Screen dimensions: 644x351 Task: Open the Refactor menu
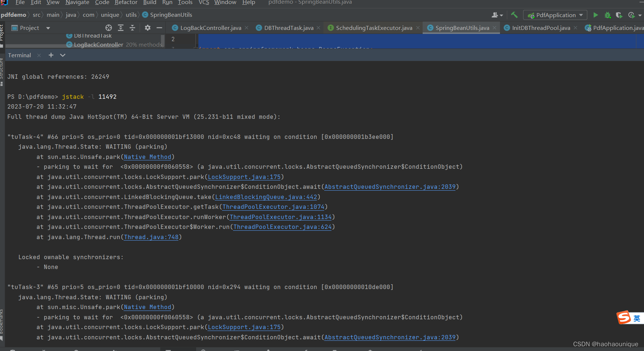coord(126,3)
